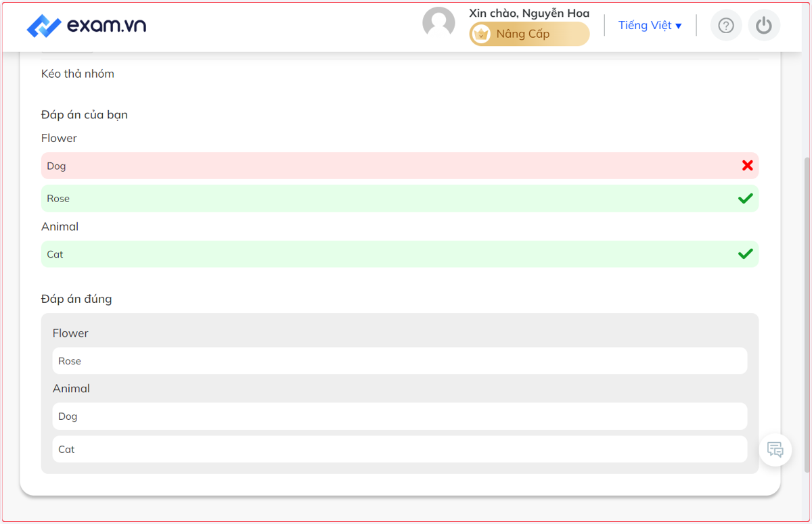Select the Dog row under your answers
The image size is (812, 524).
tap(400, 166)
